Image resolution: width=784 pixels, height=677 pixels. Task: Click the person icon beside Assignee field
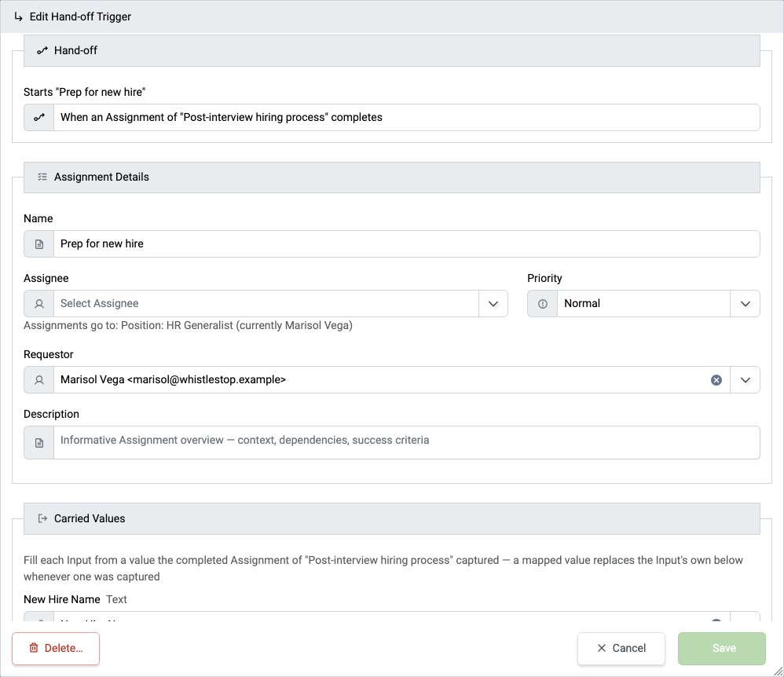39,303
